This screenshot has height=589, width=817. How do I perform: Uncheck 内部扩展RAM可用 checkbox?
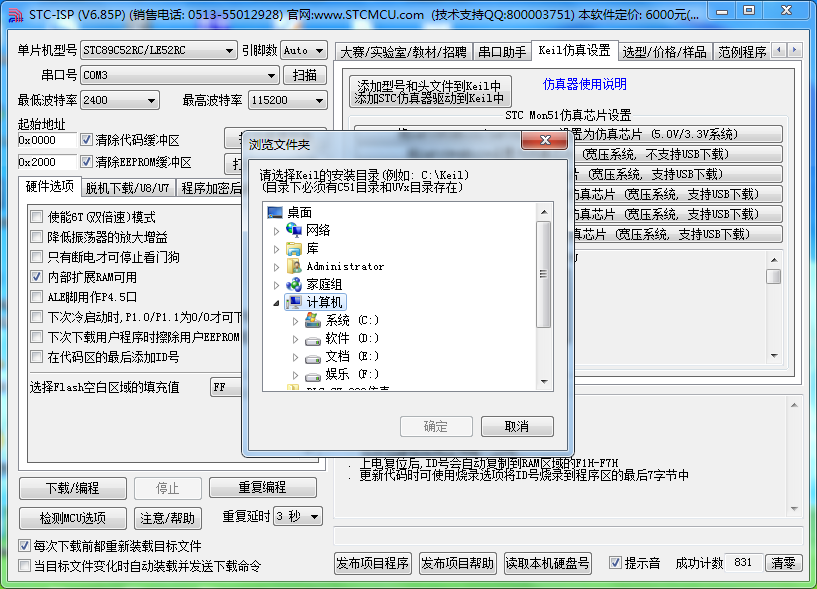(36, 277)
